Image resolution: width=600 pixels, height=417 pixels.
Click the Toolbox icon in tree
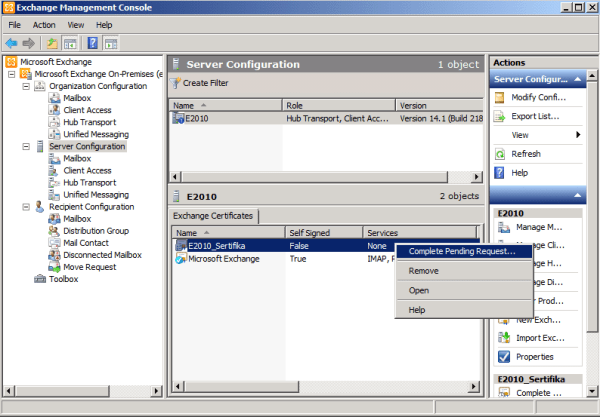pyautogui.click(x=41, y=279)
